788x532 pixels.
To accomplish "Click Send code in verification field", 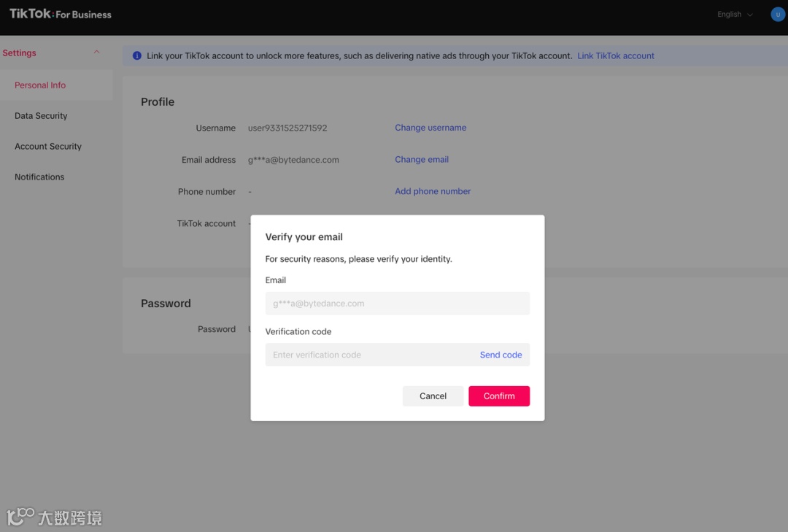I will point(501,355).
